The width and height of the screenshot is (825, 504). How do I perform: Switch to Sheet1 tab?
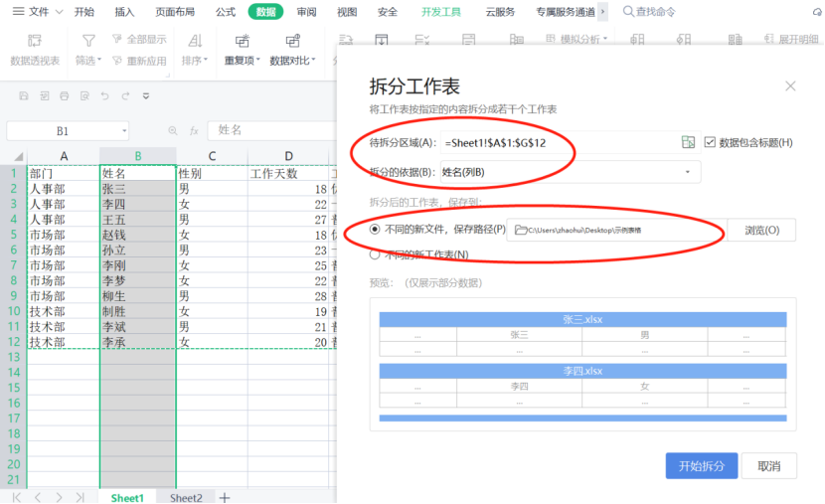click(127, 498)
